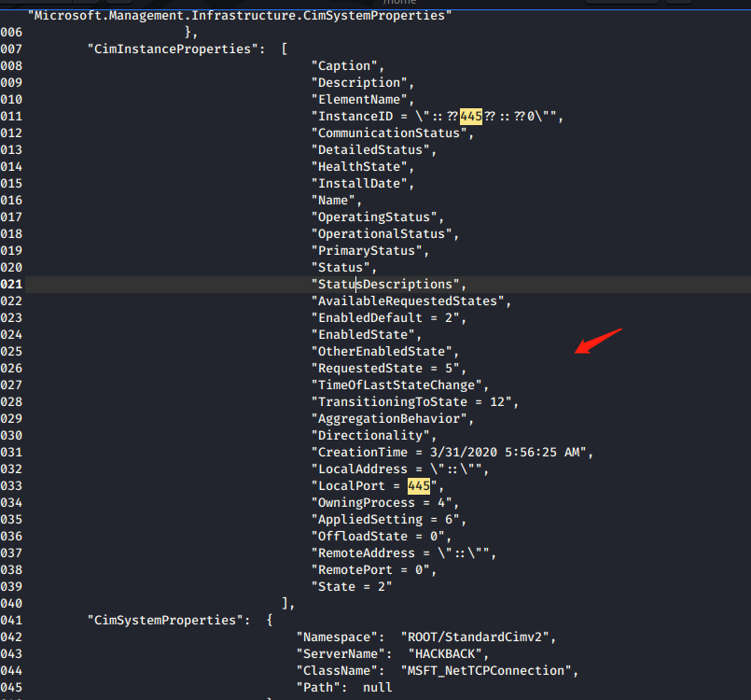
Task: Click the "Path" null value line
Action: tap(344, 687)
